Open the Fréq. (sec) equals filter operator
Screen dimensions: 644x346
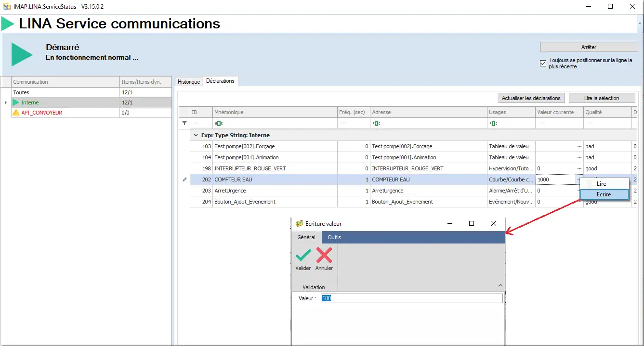[x=343, y=124]
